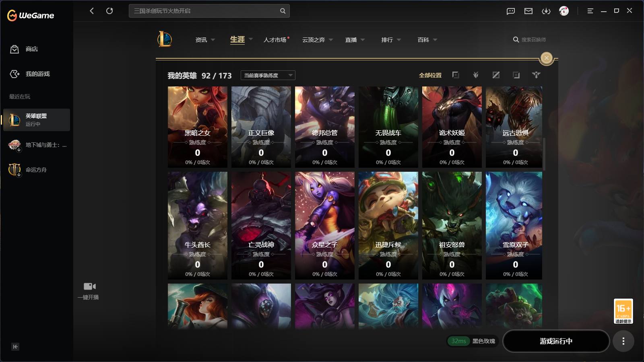Filter heroes by top lane position icon
Screen dimensions: 644x362
[x=456, y=75]
